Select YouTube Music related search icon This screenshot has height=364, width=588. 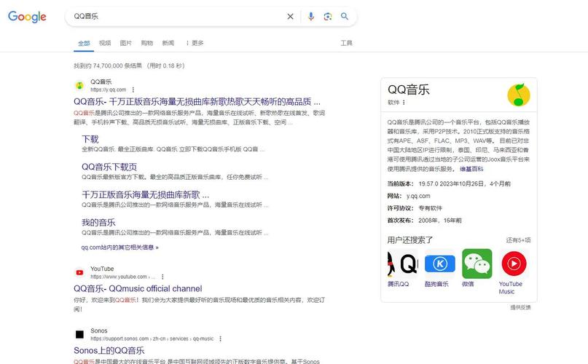point(514,264)
